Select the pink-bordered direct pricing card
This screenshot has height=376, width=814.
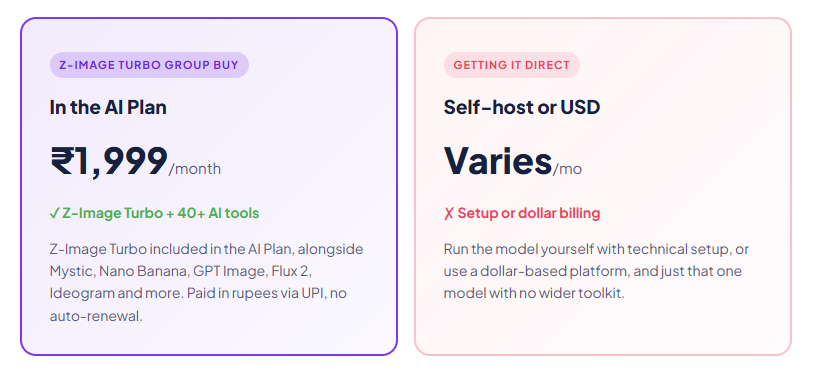pos(603,186)
